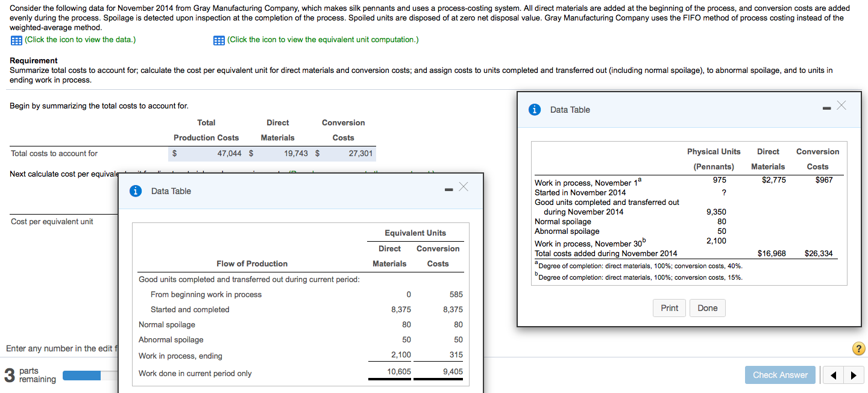Click the right navigation arrow icon
The width and height of the screenshot is (868, 393).
[852, 375]
